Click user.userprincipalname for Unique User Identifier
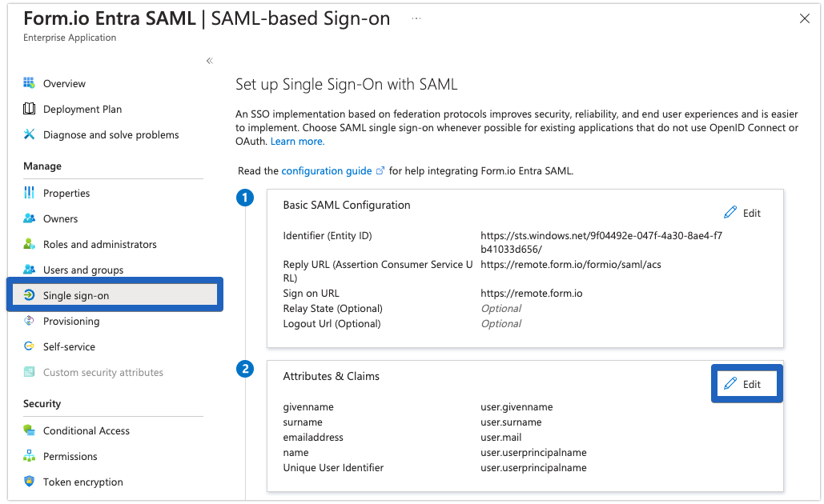Image resolution: width=824 pixels, height=504 pixels. point(533,468)
